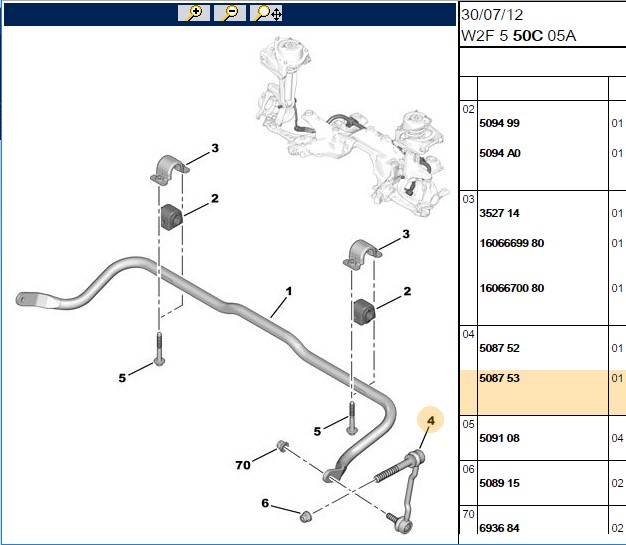Select callout 1 on the anti-roll bar
The height and width of the screenshot is (545, 626).
click(x=289, y=291)
